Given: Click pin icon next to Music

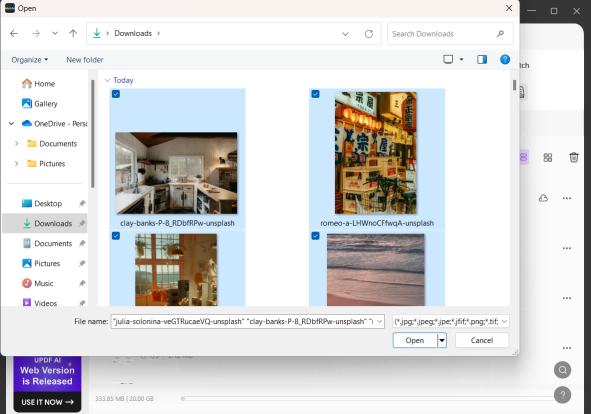Looking at the screenshot, I should [x=82, y=284].
